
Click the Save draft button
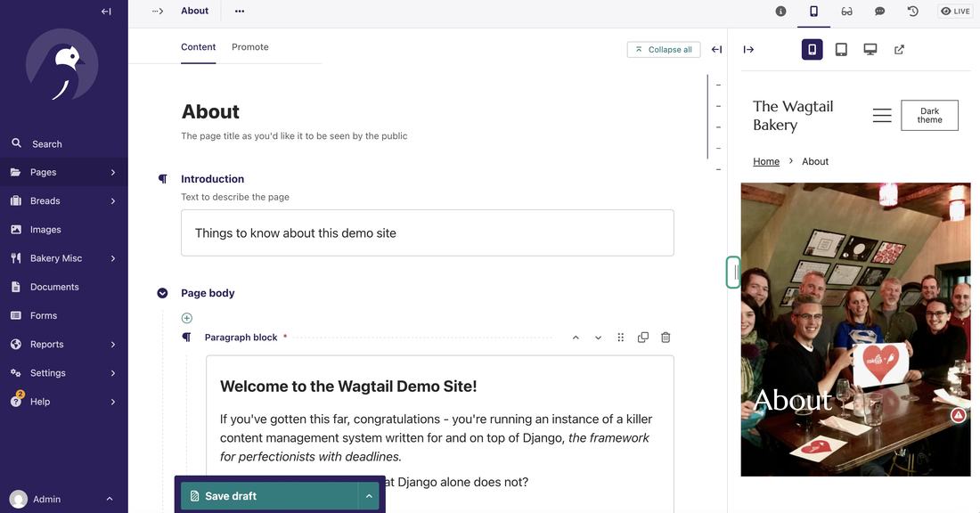pyautogui.click(x=269, y=496)
